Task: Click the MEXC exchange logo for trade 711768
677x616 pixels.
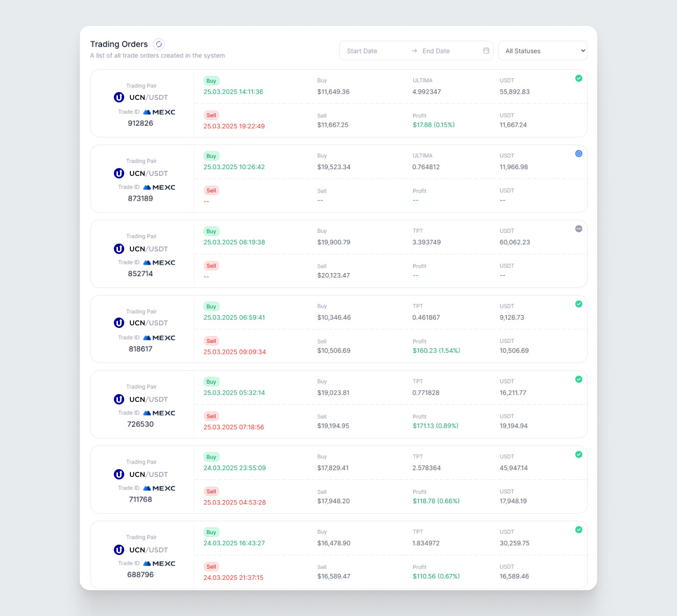Action: (159, 488)
